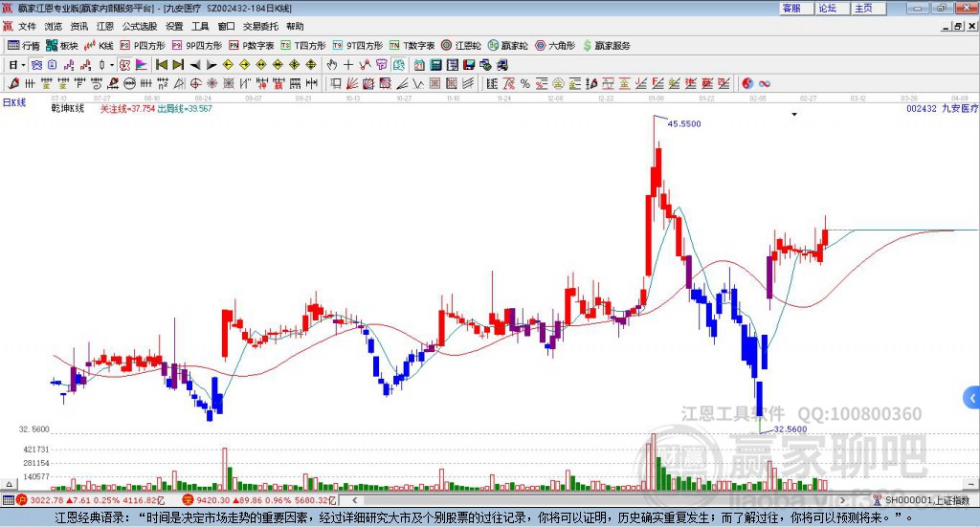Click scrollbar left arrow
The image size is (980, 527).
(354, 500)
